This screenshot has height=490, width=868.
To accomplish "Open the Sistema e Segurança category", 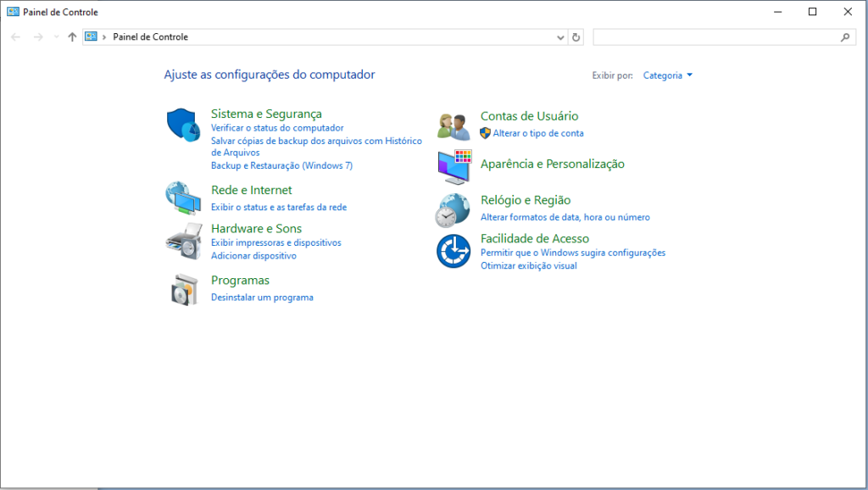I will point(266,114).
